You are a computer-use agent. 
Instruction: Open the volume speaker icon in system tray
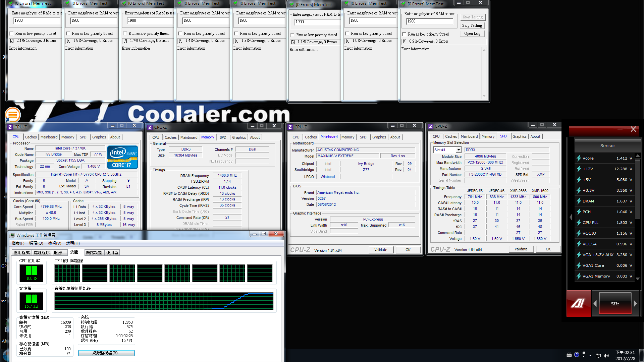click(606, 356)
